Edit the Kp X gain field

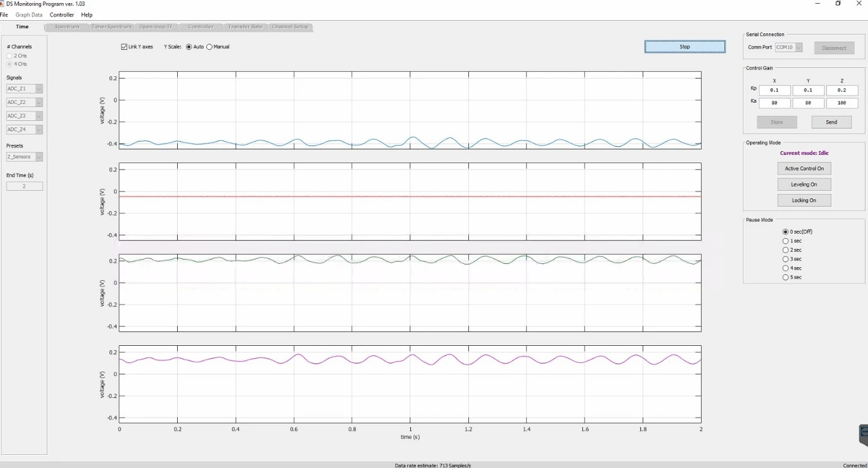pos(775,90)
